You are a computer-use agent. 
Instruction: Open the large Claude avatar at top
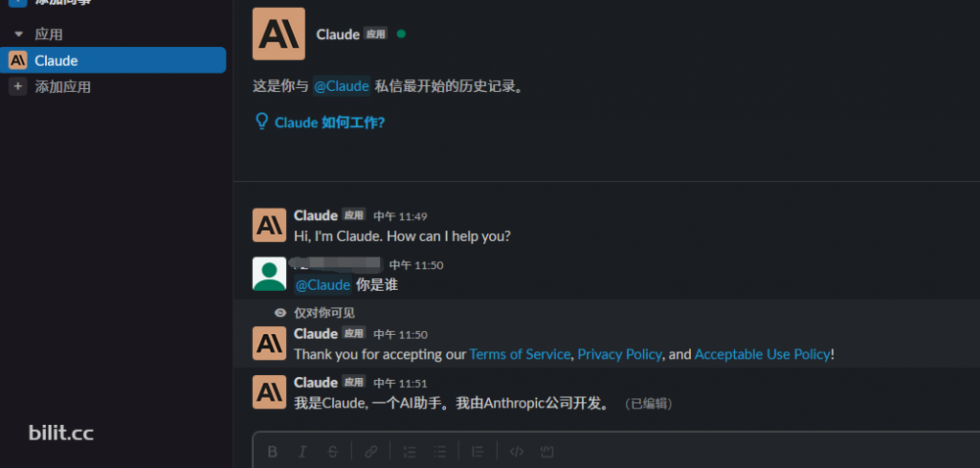click(x=278, y=33)
